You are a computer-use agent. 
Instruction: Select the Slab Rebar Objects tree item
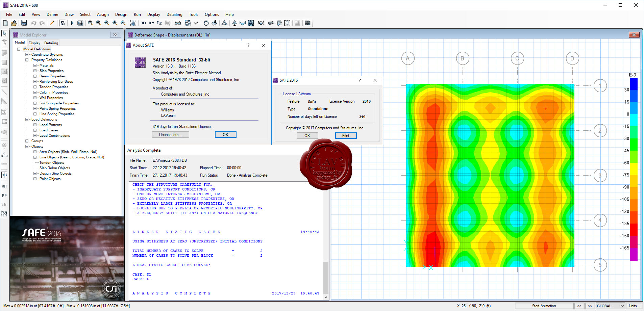[55, 168]
